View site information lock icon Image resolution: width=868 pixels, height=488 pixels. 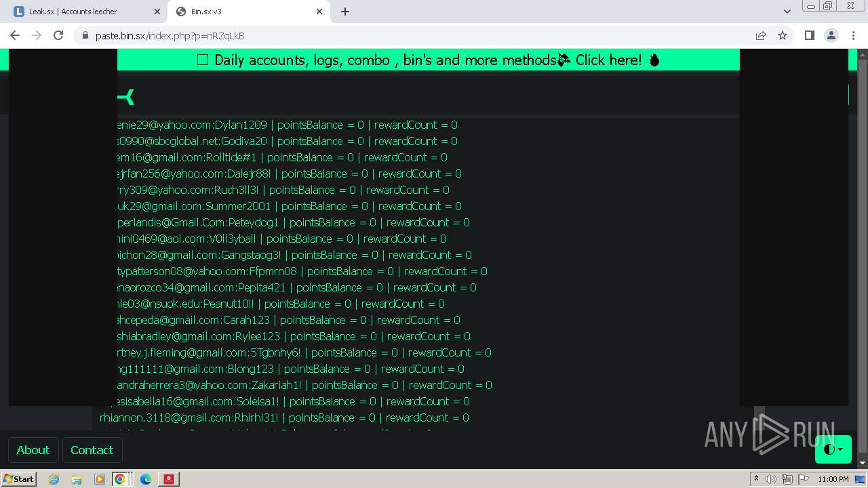[x=85, y=35]
